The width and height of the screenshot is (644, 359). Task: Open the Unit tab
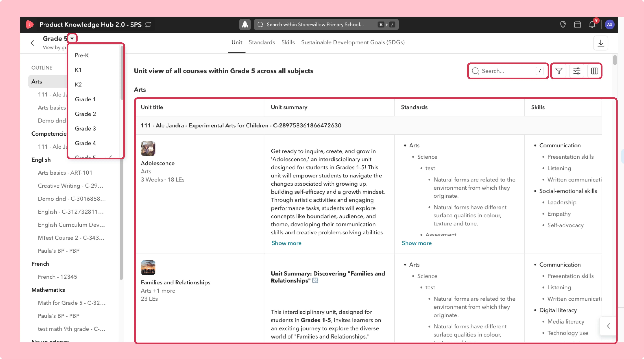(237, 42)
